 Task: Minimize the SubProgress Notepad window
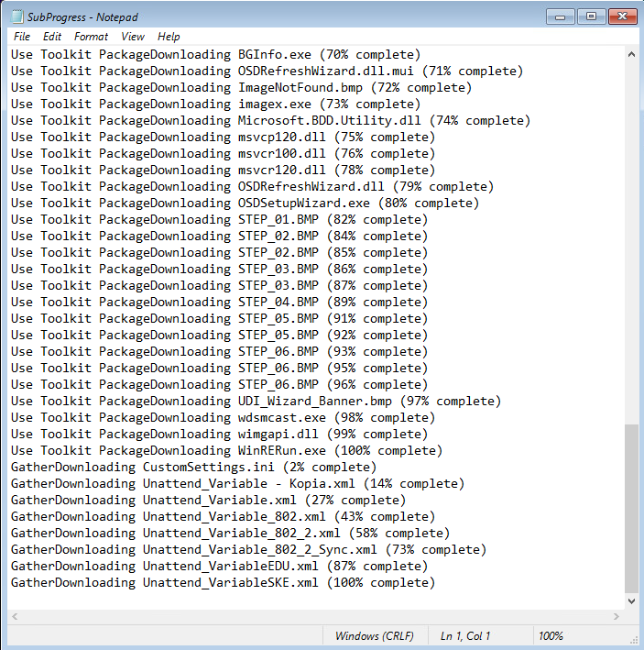pos(560,17)
